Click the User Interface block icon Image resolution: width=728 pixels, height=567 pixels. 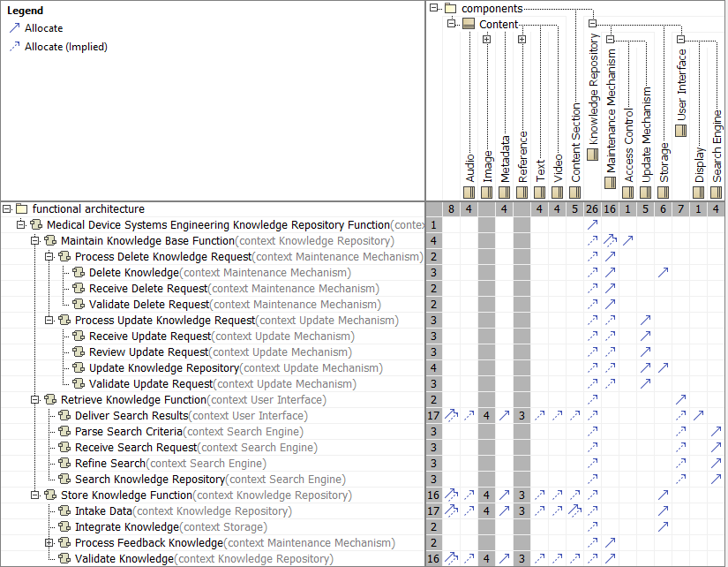pyautogui.click(x=680, y=130)
